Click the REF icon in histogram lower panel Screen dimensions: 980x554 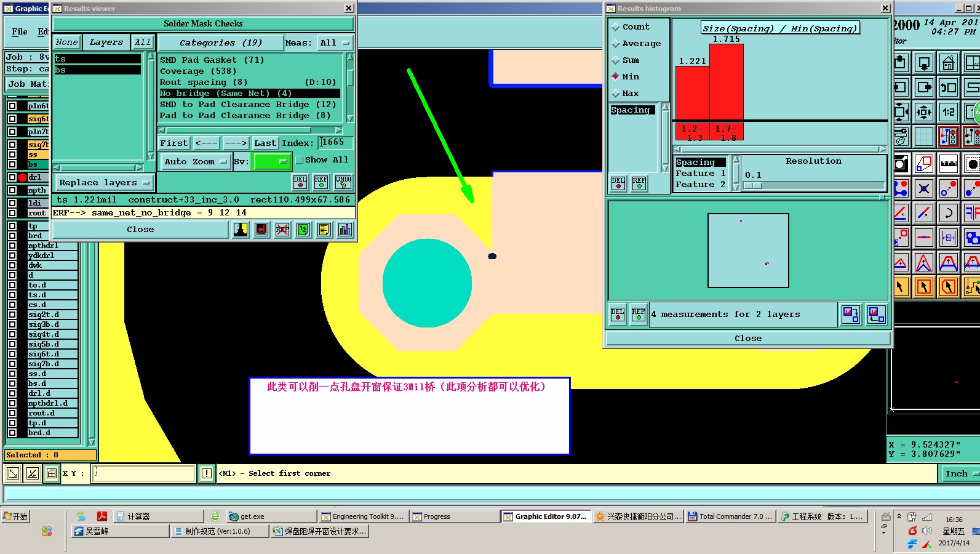point(639,315)
